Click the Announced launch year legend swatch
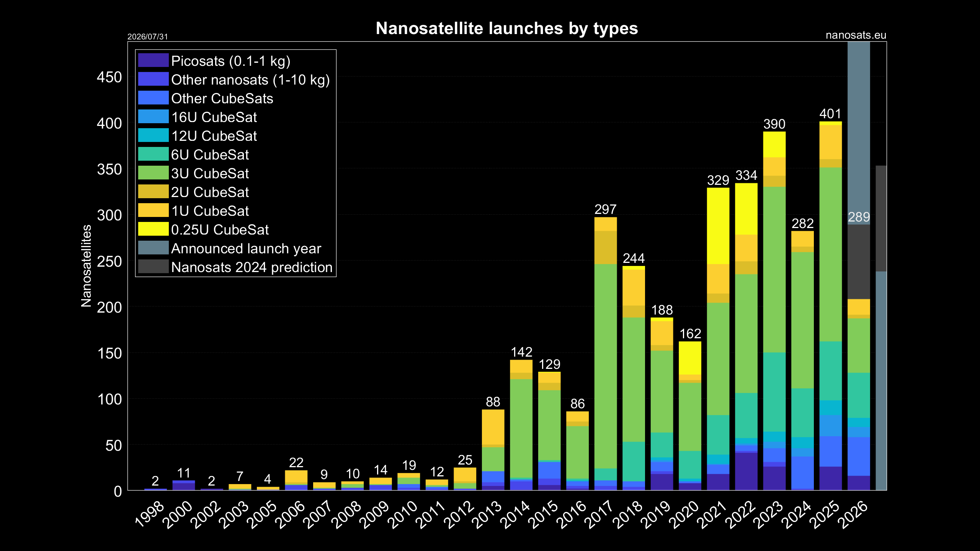 (153, 248)
